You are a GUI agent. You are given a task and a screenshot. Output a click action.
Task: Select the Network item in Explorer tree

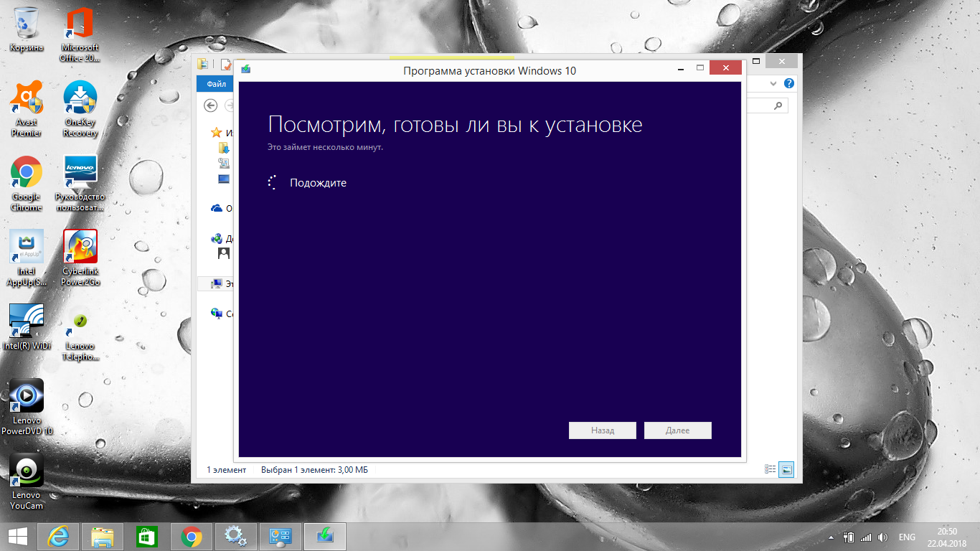(217, 314)
